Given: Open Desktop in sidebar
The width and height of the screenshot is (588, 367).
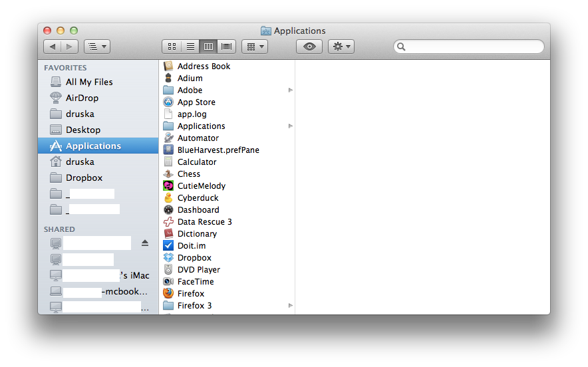Looking at the screenshot, I should pyautogui.click(x=98, y=130).
